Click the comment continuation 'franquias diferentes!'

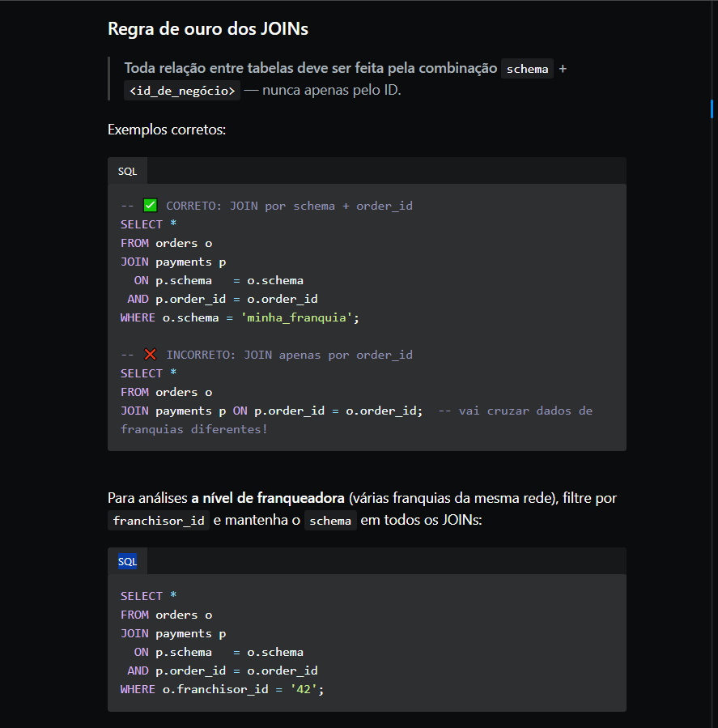click(x=194, y=429)
